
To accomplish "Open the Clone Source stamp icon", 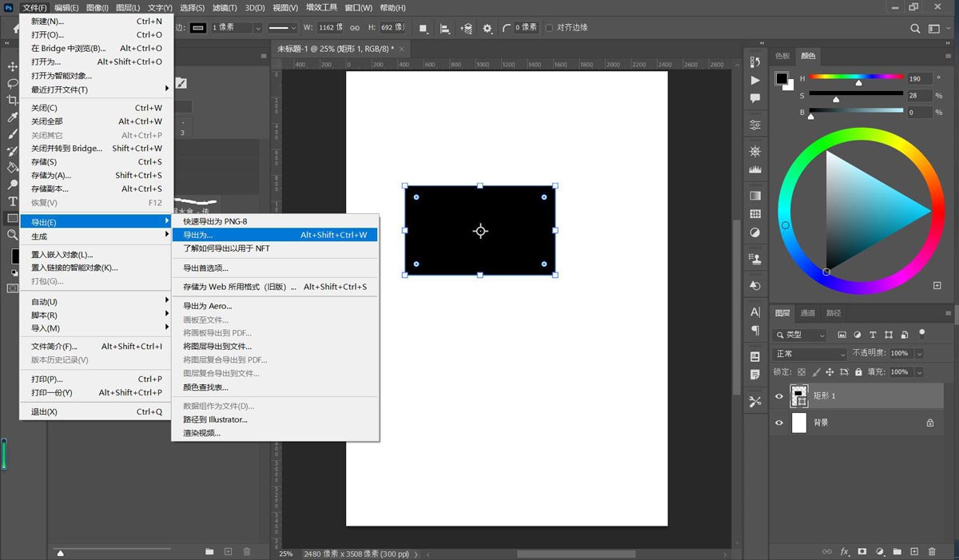I will pyautogui.click(x=755, y=259).
